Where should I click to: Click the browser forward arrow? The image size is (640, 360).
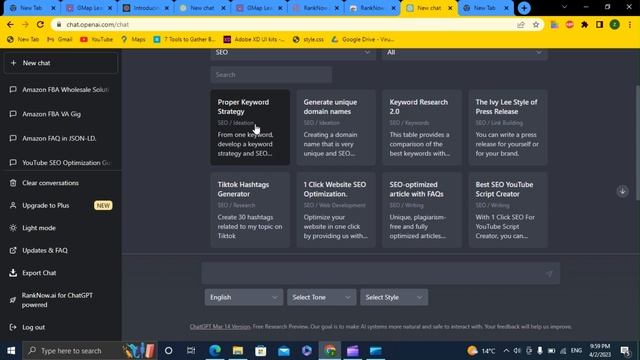[x=25, y=24]
